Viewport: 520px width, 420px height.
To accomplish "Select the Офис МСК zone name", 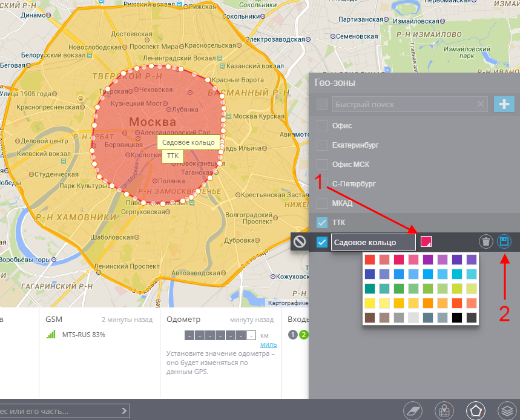I will [351, 164].
